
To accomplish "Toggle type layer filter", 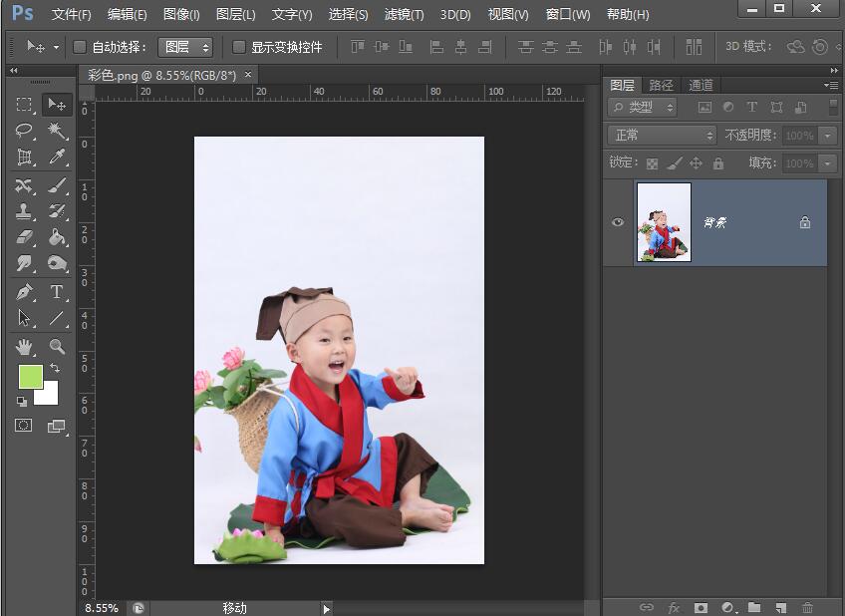I will (751, 107).
